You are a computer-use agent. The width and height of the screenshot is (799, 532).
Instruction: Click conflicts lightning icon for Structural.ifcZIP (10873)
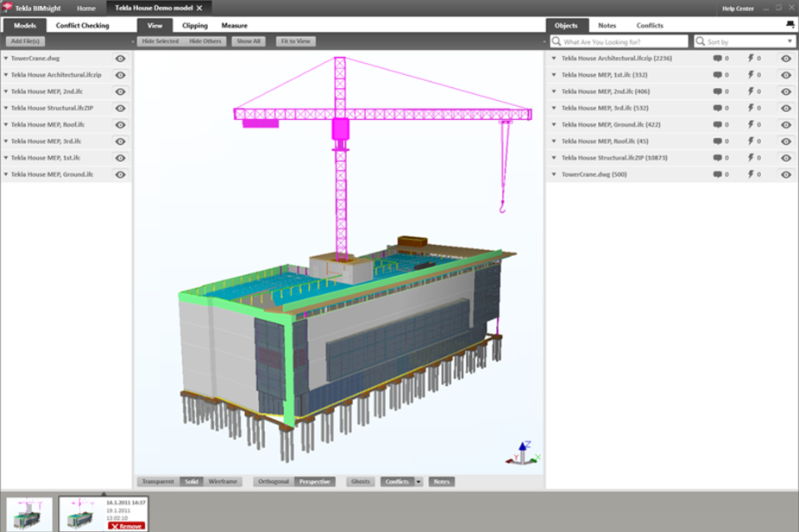point(751,158)
